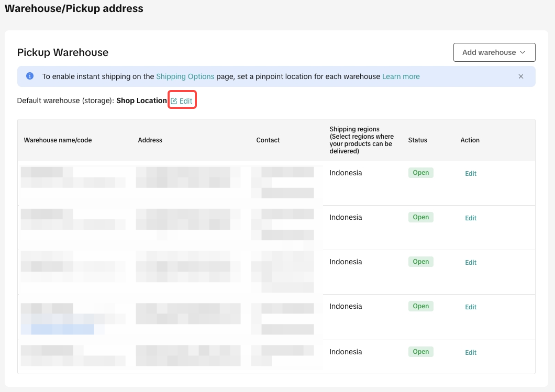This screenshot has width=555, height=392.
Task: Follow the Learn more link
Action: pyautogui.click(x=401, y=76)
